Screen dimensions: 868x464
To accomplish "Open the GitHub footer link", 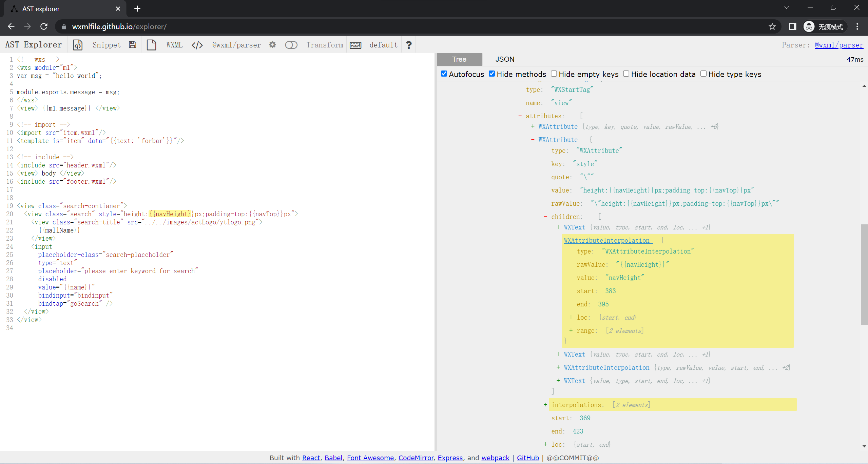I will click(527, 458).
